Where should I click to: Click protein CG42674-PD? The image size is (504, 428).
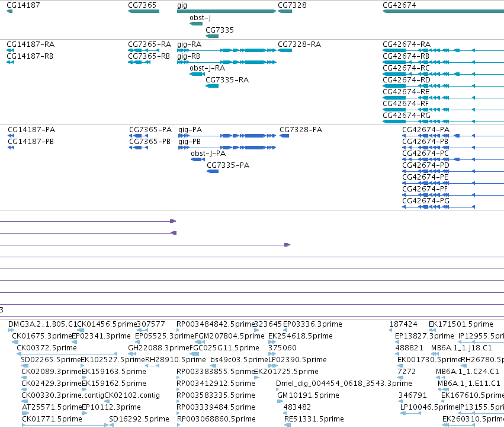(x=426, y=165)
